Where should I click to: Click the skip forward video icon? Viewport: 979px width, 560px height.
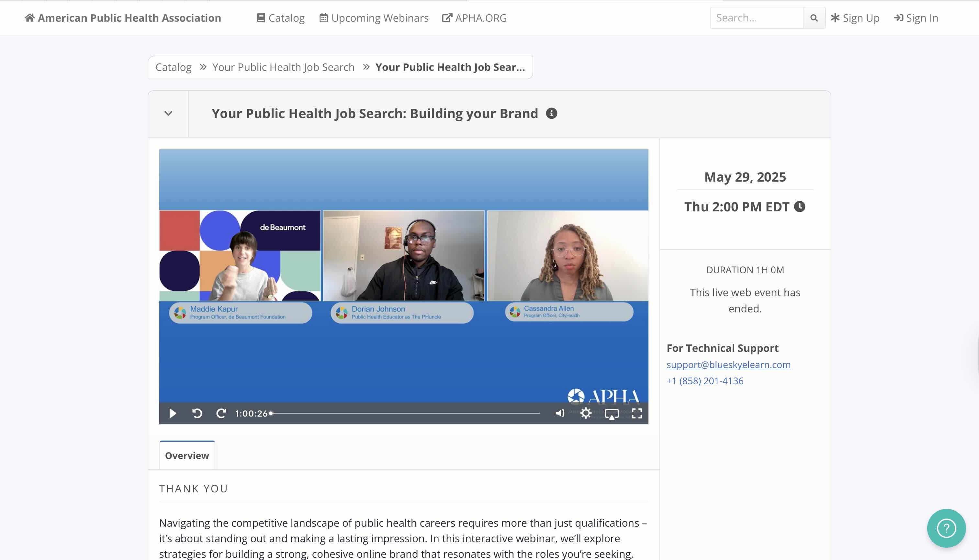[221, 413]
